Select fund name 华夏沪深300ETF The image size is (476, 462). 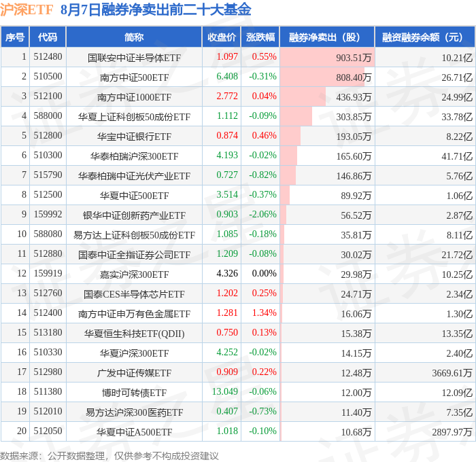tap(134, 353)
